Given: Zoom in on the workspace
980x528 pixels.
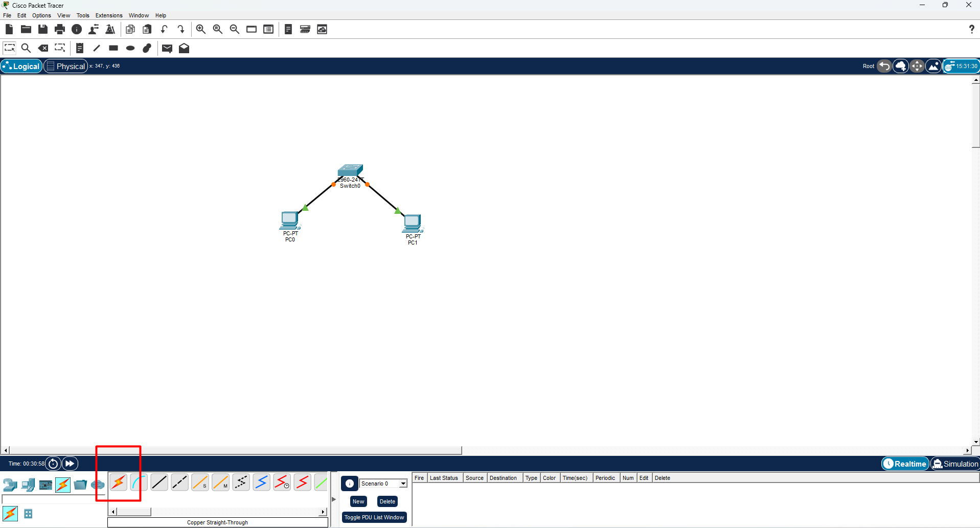Looking at the screenshot, I should click(x=201, y=29).
